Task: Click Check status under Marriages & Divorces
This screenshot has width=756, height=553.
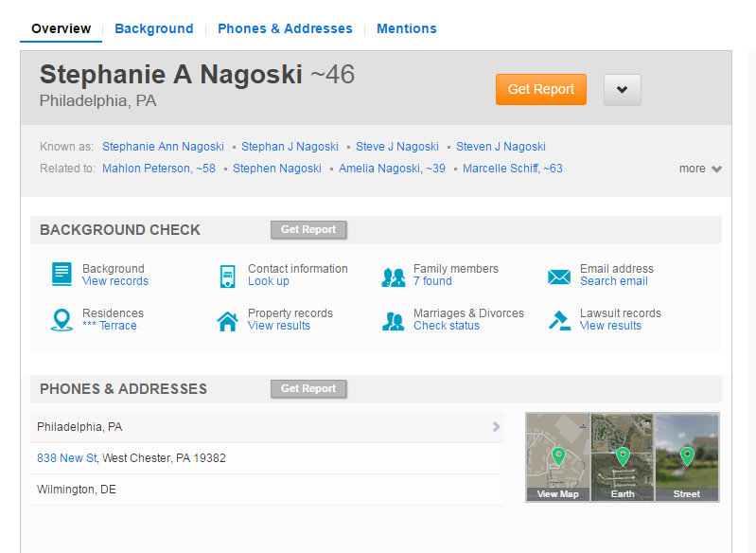Action: (447, 326)
